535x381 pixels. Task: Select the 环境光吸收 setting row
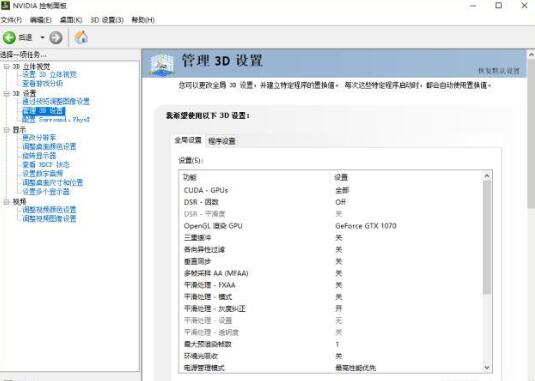click(x=331, y=356)
